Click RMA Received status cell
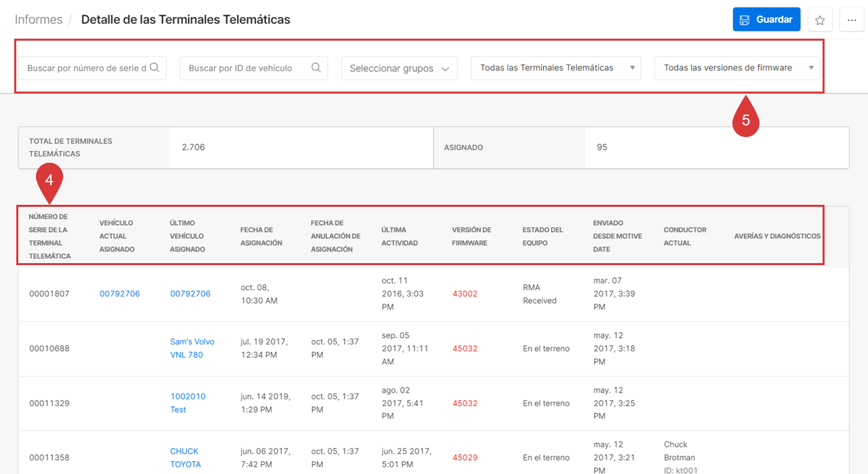Image resolution: width=868 pixels, height=474 pixels. [x=540, y=294]
